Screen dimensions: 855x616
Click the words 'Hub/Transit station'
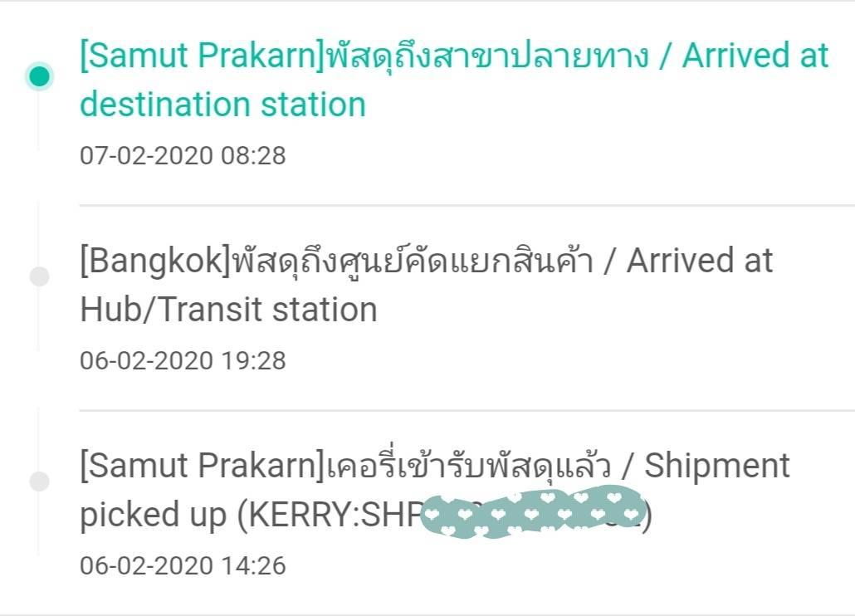(x=228, y=310)
